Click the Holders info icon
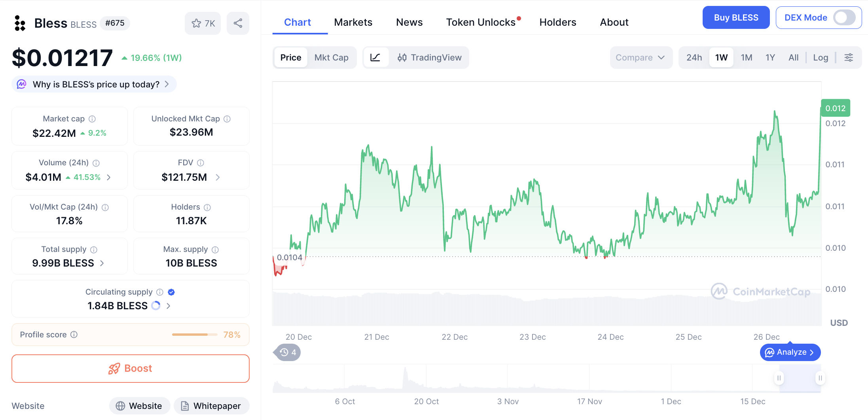868x420 pixels. click(207, 207)
